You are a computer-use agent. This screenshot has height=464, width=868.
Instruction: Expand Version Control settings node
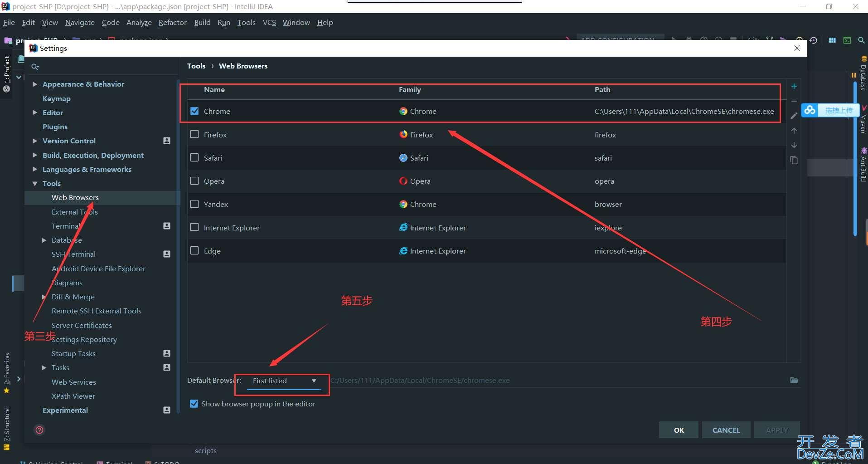(35, 141)
